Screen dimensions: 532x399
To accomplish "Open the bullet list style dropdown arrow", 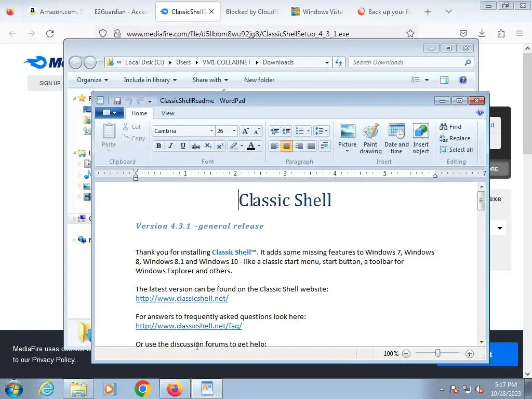I will point(308,130).
